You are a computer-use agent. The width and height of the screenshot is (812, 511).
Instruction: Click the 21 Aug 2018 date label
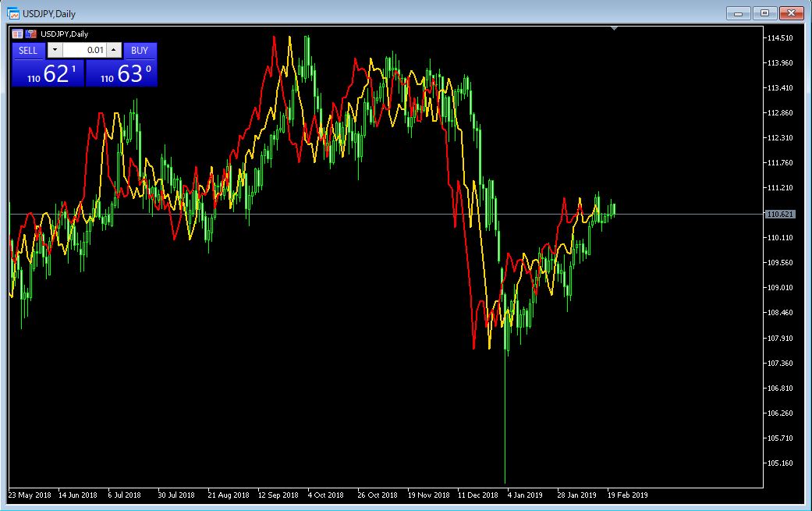tap(229, 495)
